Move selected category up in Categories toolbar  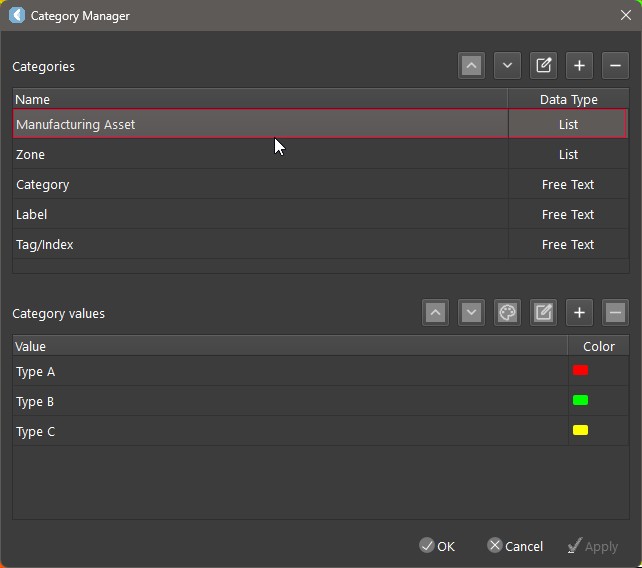click(471, 66)
